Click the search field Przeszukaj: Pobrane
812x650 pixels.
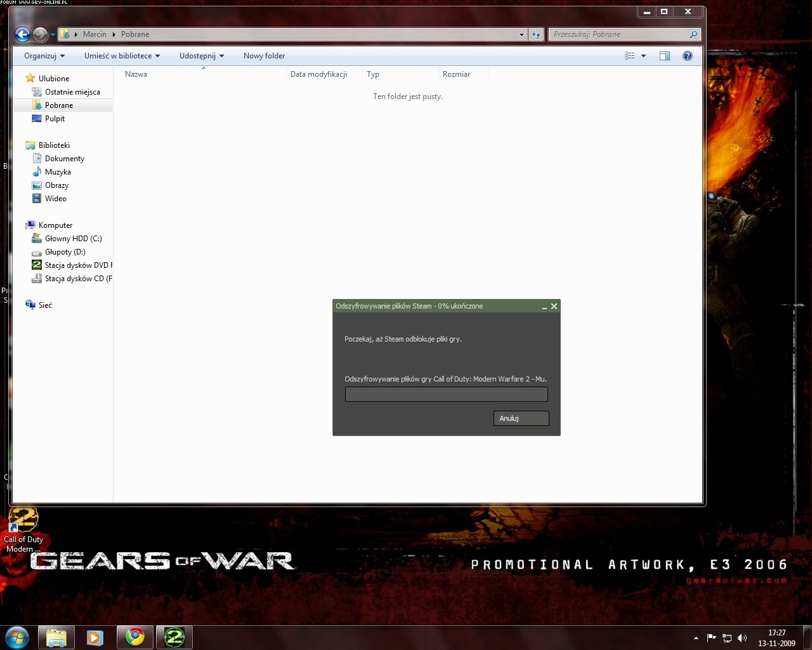click(619, 34)
